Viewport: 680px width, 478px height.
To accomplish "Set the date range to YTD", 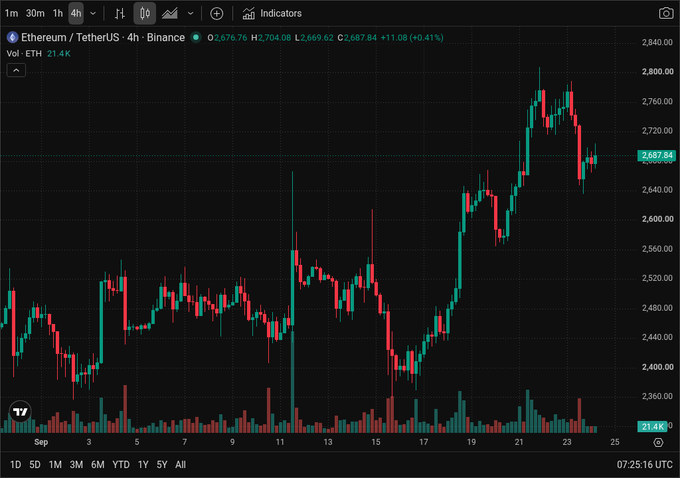I will [x=121, y=465].
